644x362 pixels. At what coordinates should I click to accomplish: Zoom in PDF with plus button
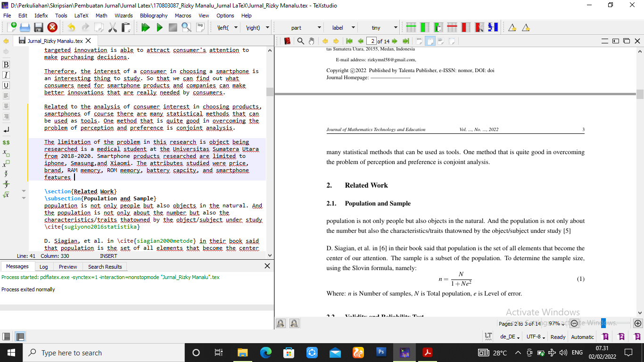pyautogui.click(x=638, y=323)
